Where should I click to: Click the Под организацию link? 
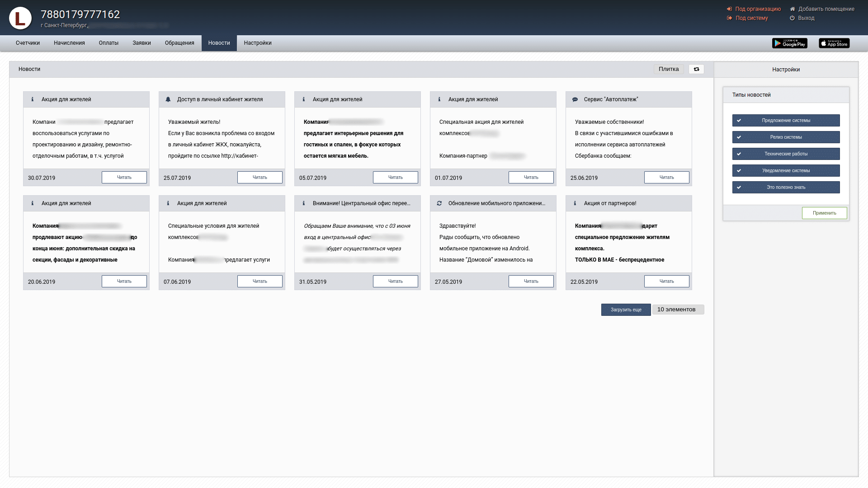tap(757, 9)
